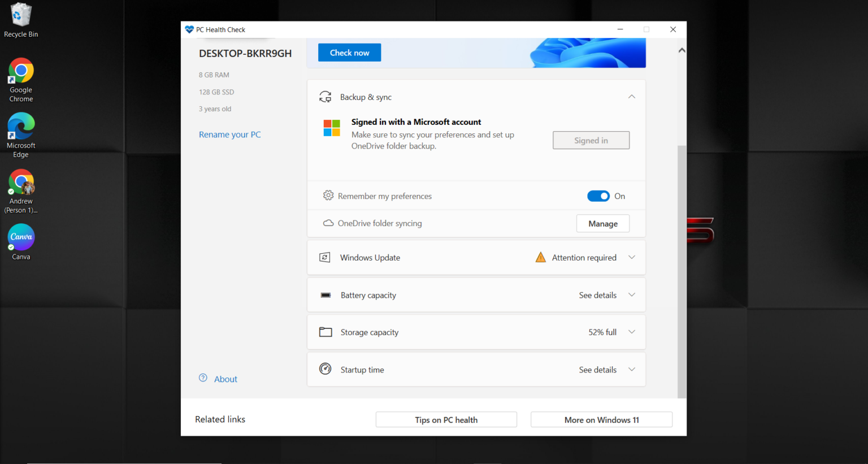Screen dimensions: 868x464
Task: Launch the Canva desktop app icon
Action: pyautogui.click(x=21, y=242)
